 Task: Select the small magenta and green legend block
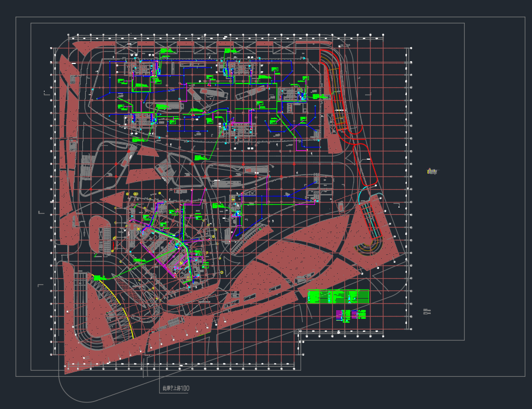tap(352, 315)
